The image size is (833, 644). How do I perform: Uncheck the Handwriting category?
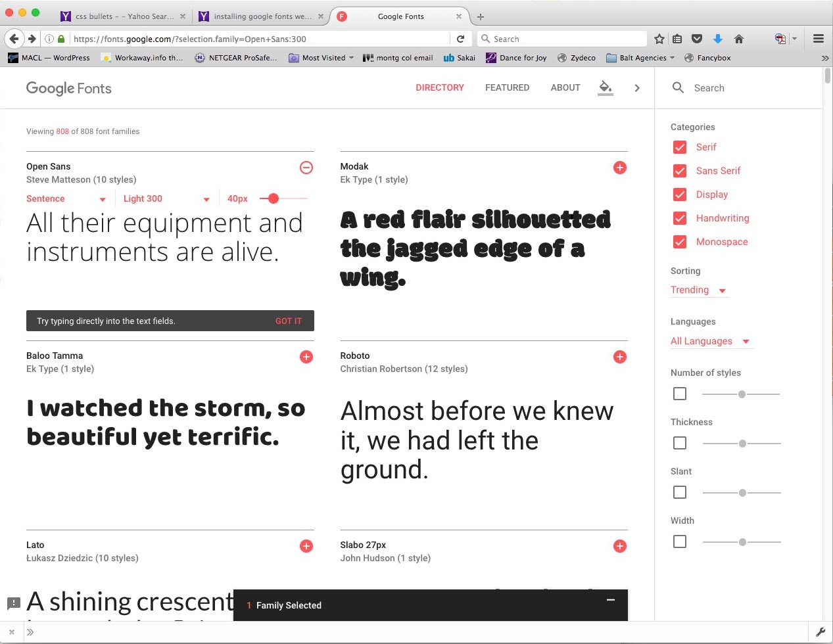(x=680, y=218)
